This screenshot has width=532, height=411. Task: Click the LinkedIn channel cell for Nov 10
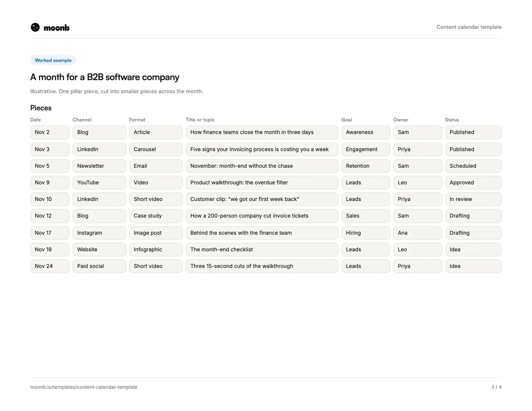coord(99,199)
